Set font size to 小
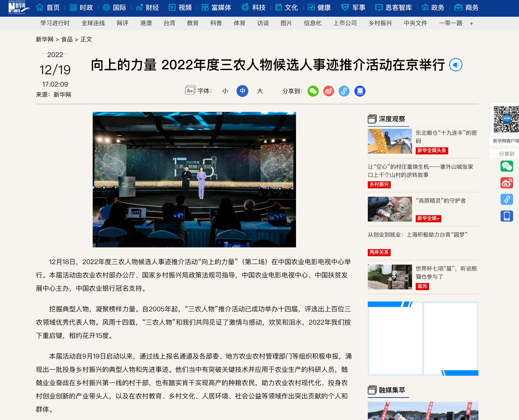The image size is (519, 420). 225,91
